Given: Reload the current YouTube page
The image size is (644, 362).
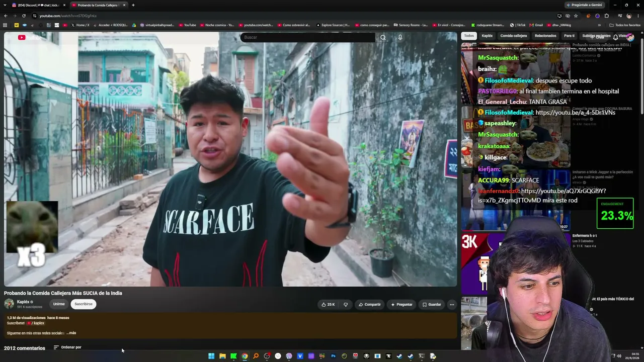Looking at the screenshot, I should point(24,16).
